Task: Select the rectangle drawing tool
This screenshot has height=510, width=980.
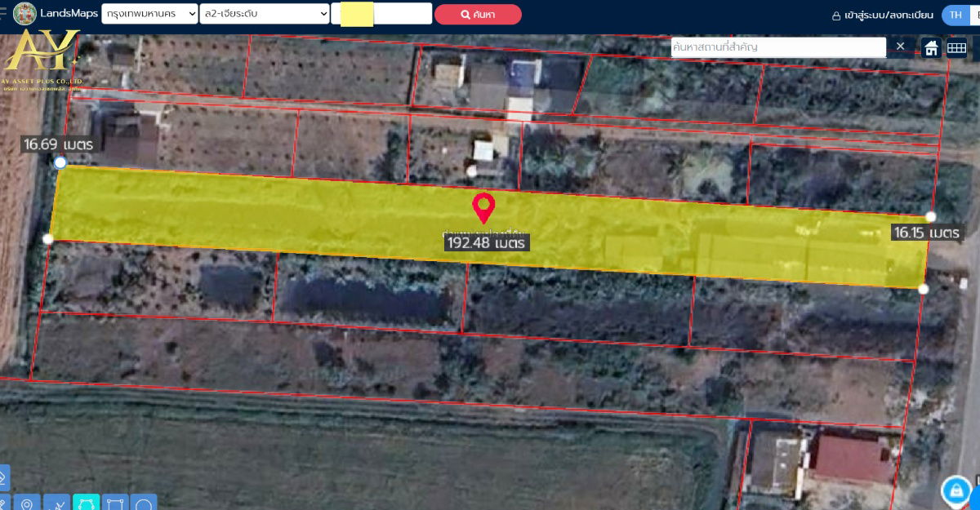Action: pyautogui.click(x=114, y=503)
